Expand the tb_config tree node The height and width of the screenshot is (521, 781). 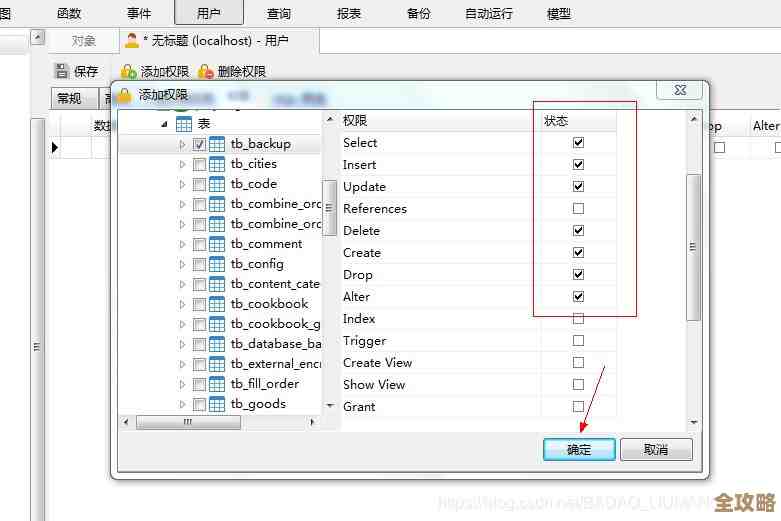click(x=182, y=264)
